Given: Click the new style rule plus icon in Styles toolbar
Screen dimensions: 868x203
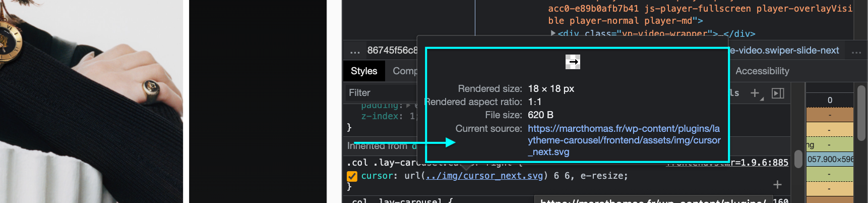Looking at the screenshot, I should (755, 93).
